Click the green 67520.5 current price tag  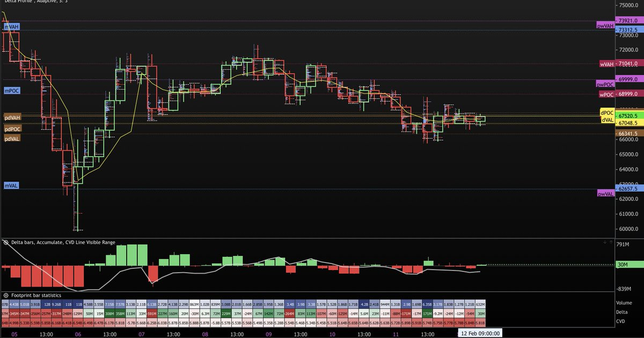(x=628, y=116)
